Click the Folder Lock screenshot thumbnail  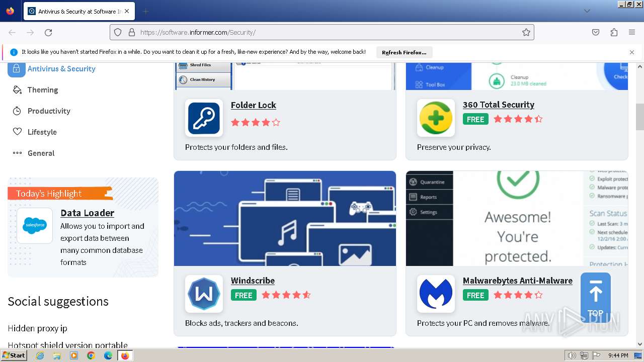[285, 76]
